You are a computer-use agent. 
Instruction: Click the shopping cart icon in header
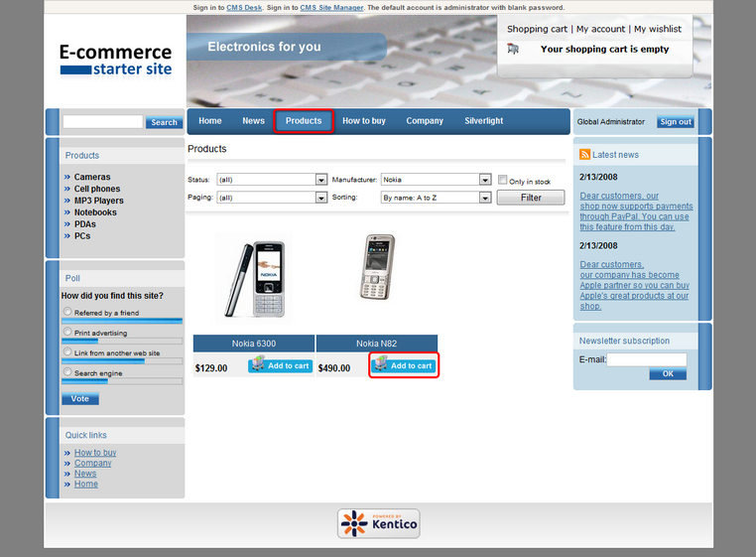click(513, 49)
